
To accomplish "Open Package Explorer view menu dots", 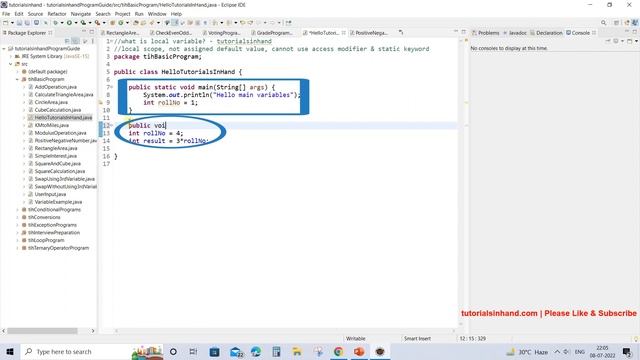I will (x=93, y=41).
